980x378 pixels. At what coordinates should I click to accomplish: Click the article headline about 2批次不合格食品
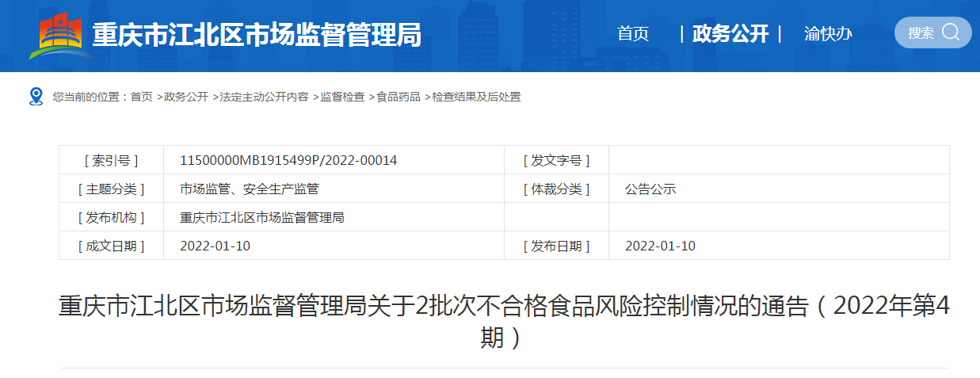(x=504, y=323)
